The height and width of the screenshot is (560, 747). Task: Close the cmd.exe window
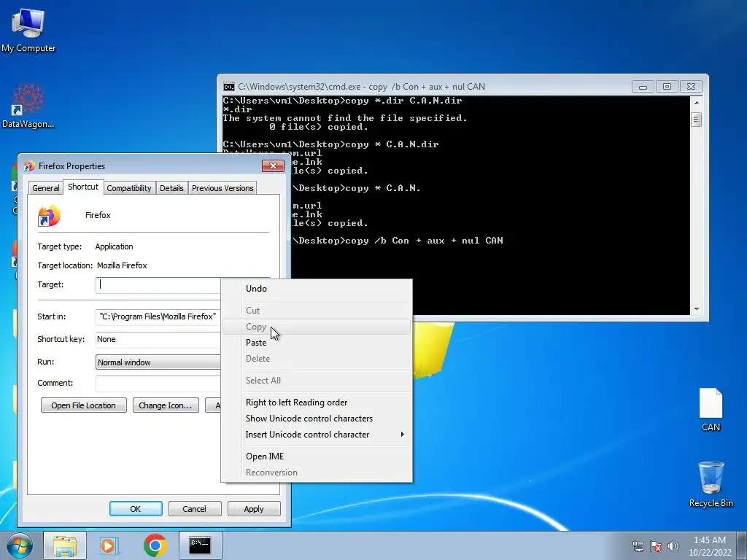point(691,87)
